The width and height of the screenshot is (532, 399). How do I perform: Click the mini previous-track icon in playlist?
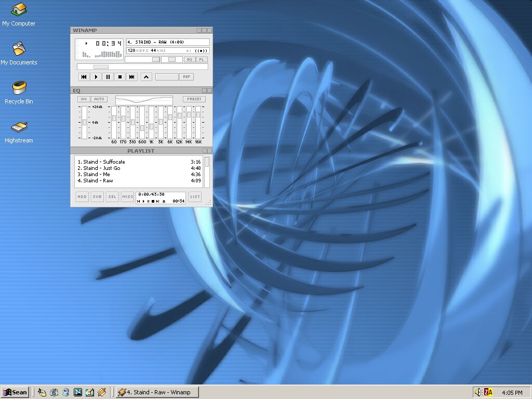pyautogui.click(x=138, y=201)
